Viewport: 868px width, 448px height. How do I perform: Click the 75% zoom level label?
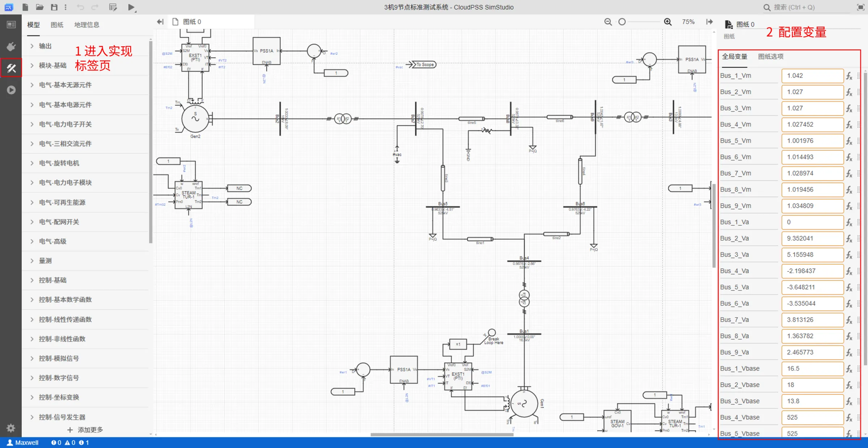[x=688, y=22]
